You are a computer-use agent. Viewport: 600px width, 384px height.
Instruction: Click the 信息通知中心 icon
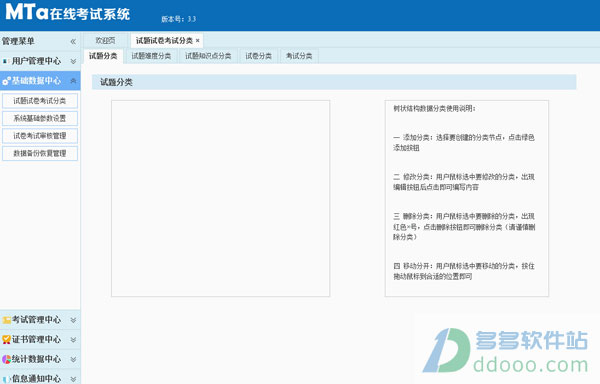click(6, 379)
